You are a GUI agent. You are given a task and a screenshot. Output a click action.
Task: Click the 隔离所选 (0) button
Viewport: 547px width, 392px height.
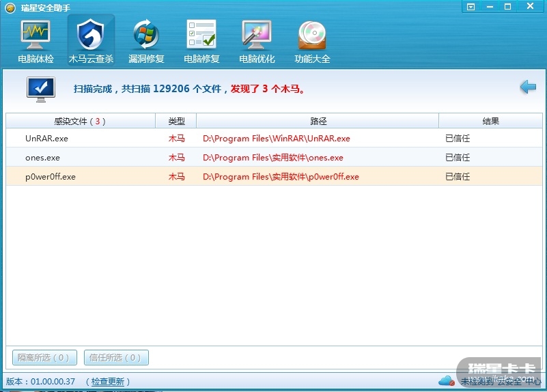(44, 357)
